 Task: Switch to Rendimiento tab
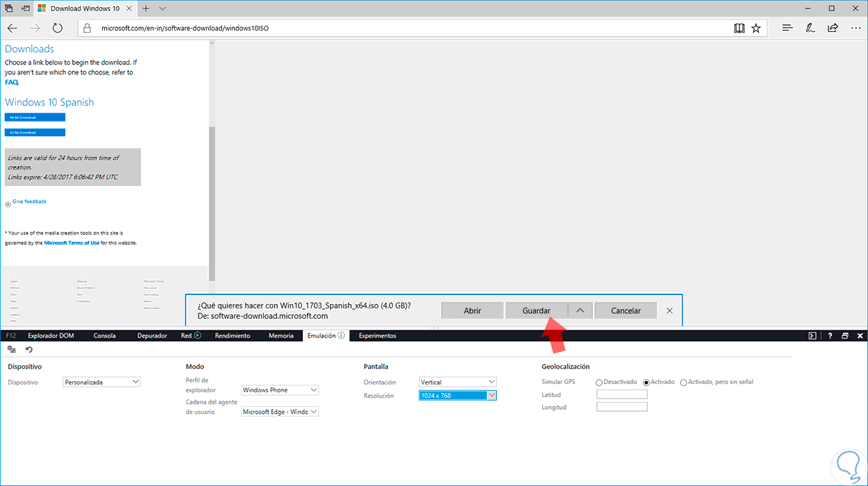tap(233, 335)
